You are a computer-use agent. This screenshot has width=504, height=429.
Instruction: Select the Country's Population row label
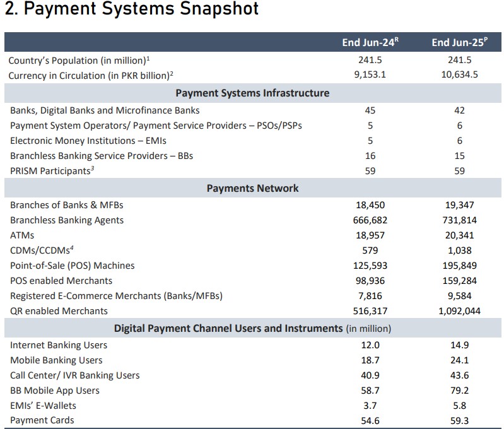80,61
